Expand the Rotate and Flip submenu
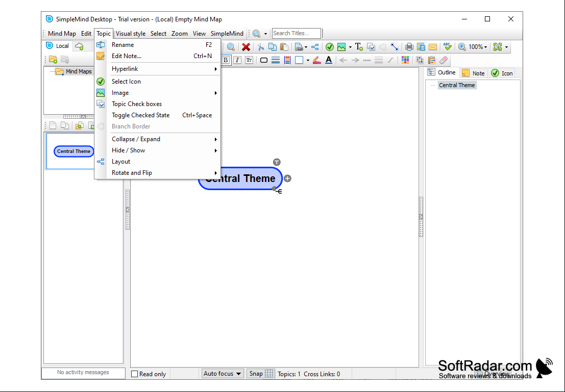The width and height of the screenshot is (565, 392). [157, 173]
